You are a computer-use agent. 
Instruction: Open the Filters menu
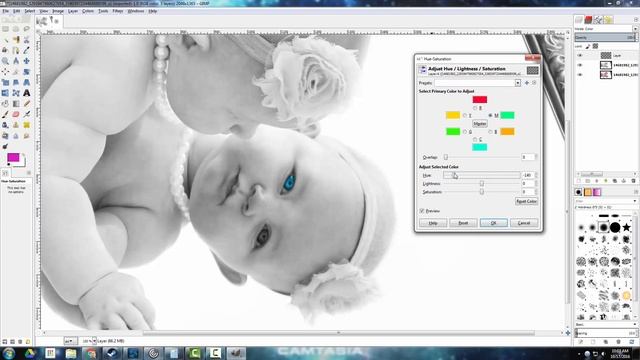[x=118, y=11]
